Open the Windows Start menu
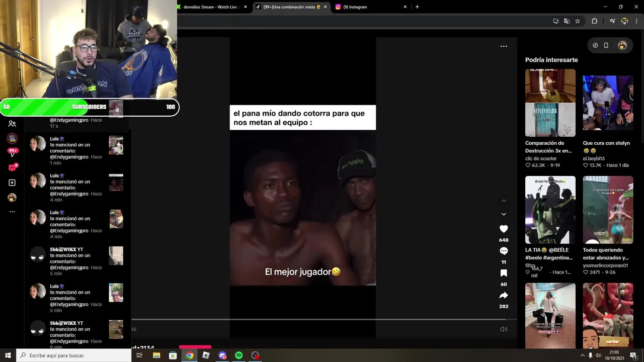Viewport: 644px width, 362px height. coord(8,355)
